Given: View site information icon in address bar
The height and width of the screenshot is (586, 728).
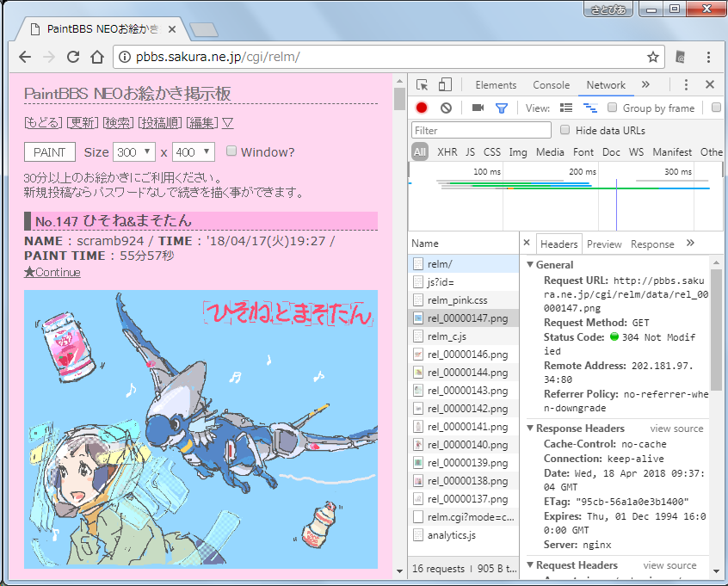Looking at the screenshot, I should click(x=125, y=57).
